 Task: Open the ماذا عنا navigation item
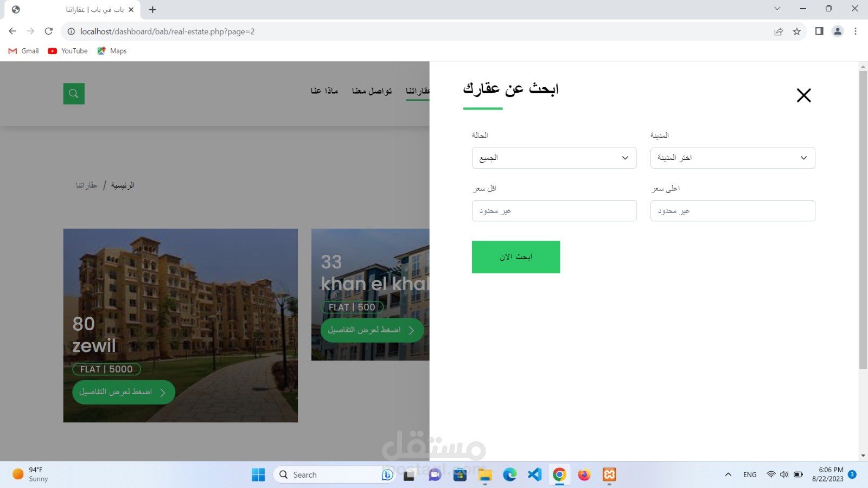pyautogui.click(x=324, y=91)
